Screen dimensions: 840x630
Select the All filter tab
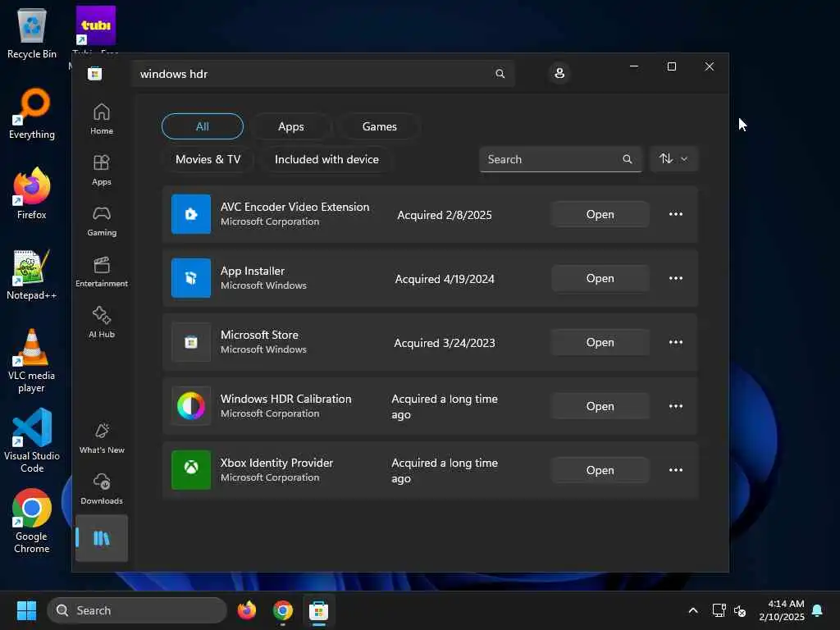click(203, 126)
